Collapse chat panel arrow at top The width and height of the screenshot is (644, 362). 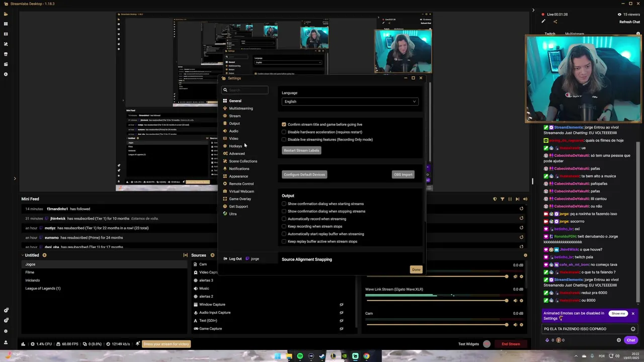pos(533,10)
